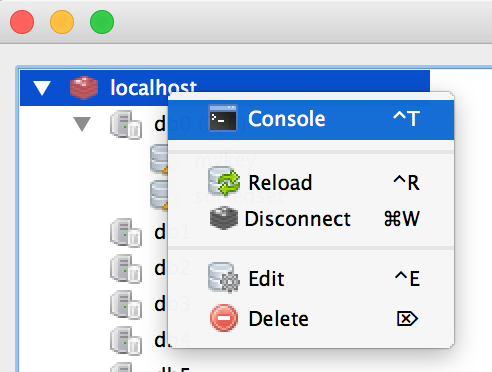Click the db2 database server icon
This screenshot has width=492, height=372.
(x=126, y=269)
